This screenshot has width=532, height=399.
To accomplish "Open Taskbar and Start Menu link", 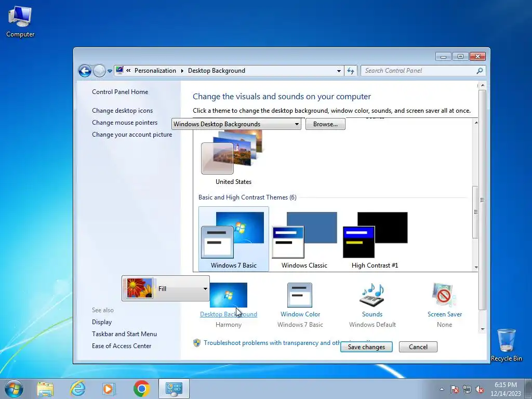I will 125,334.
